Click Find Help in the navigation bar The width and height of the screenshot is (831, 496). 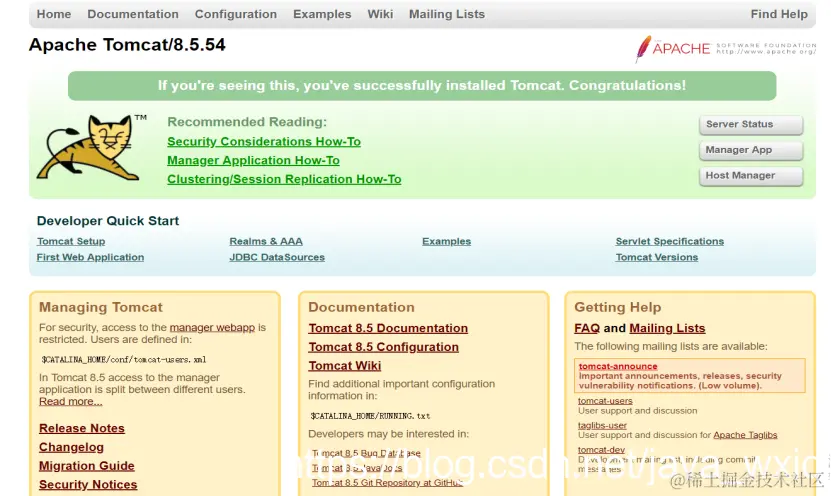779,14
